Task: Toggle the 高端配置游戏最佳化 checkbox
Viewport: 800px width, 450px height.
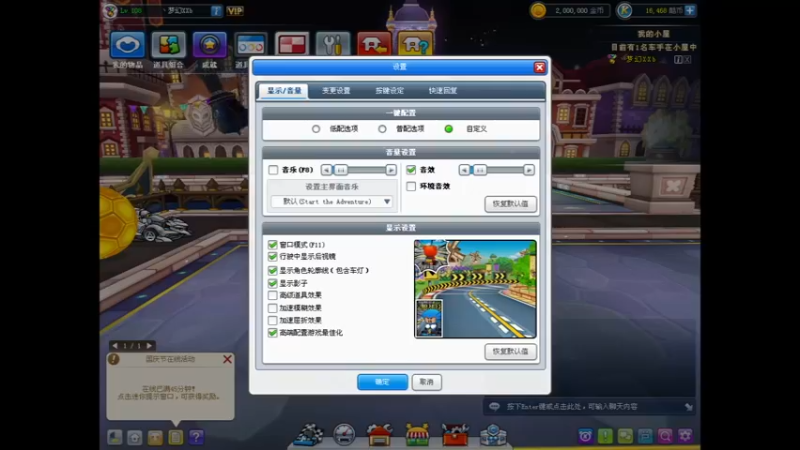Action: [272, 333]
